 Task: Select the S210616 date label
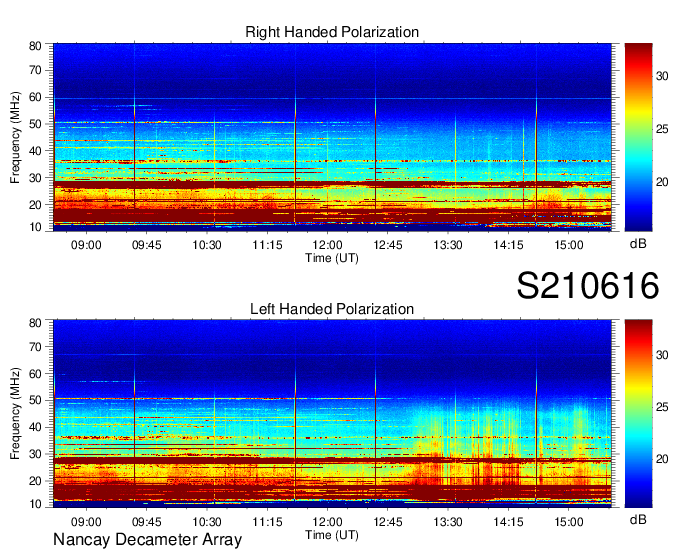pos(588,286)
